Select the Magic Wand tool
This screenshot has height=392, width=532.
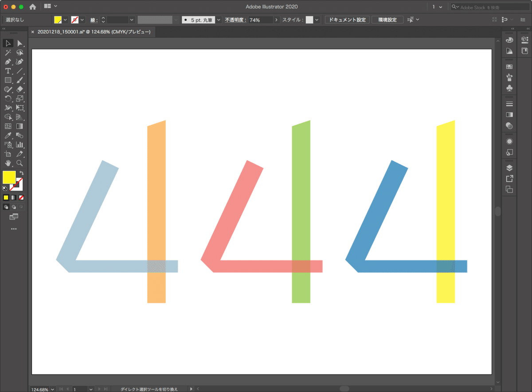click(8, 52)
